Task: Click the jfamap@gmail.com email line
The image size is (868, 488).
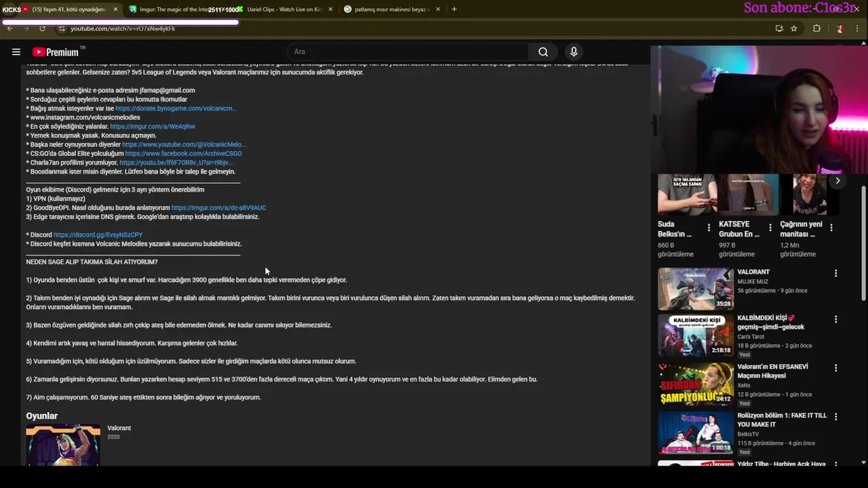Action: (x=111, y=90)
